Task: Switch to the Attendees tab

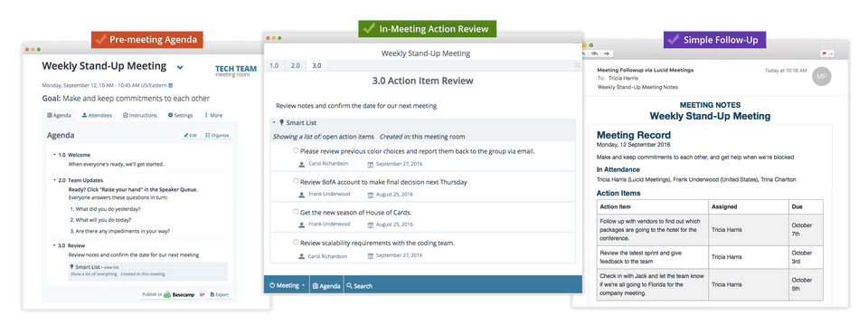Action: pyautogui.click(x=97, y=115)
